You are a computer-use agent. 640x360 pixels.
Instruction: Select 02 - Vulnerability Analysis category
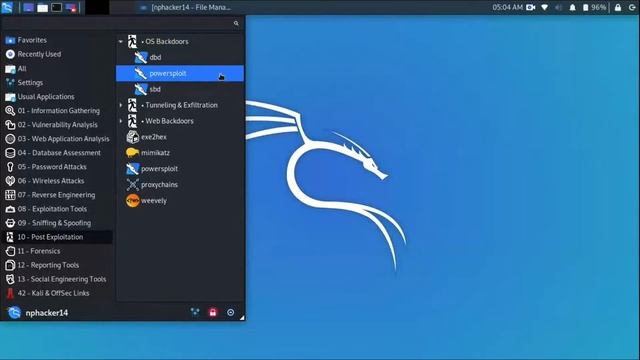pyautogui.click(x=57, y=125)
